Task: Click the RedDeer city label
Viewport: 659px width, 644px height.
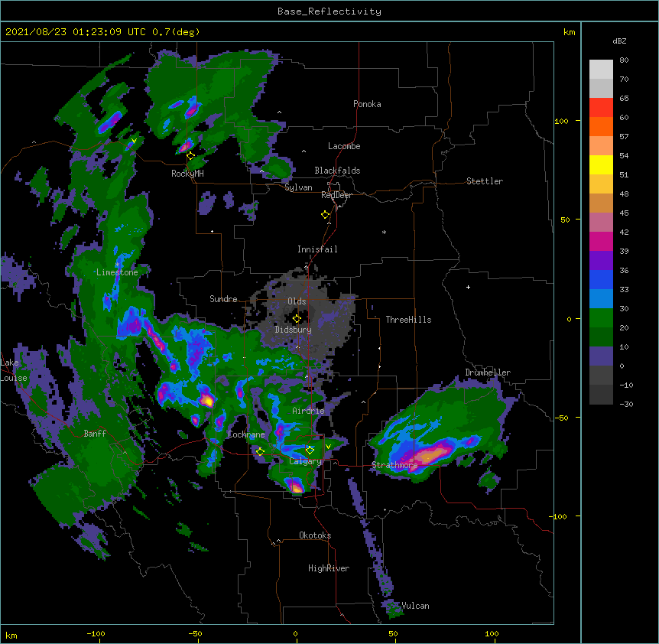Action: [x=336, y=195]
